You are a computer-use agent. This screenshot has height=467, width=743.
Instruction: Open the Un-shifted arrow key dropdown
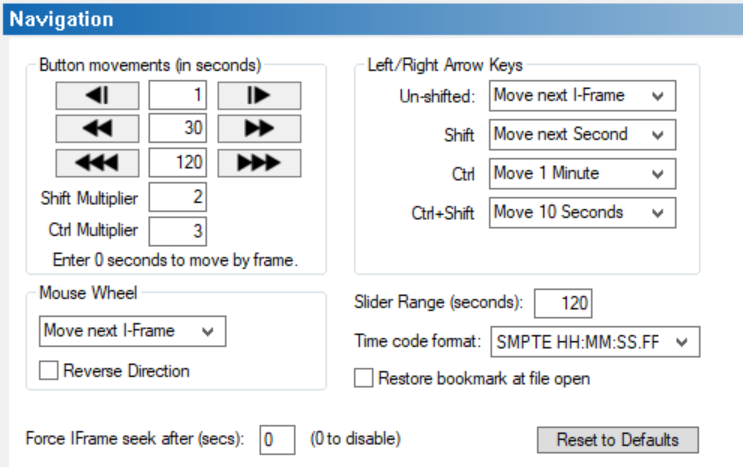583,96
